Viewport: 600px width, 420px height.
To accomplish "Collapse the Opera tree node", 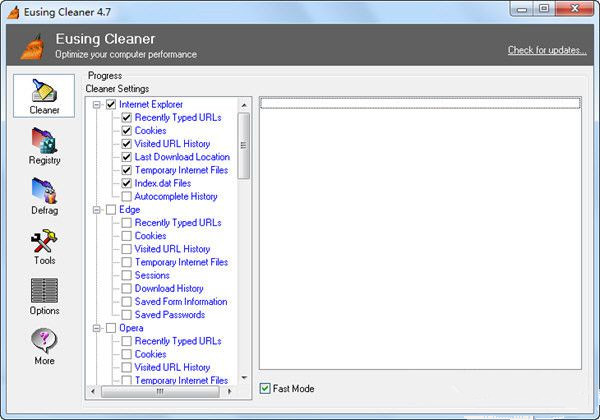I will (x=97, y=328).
